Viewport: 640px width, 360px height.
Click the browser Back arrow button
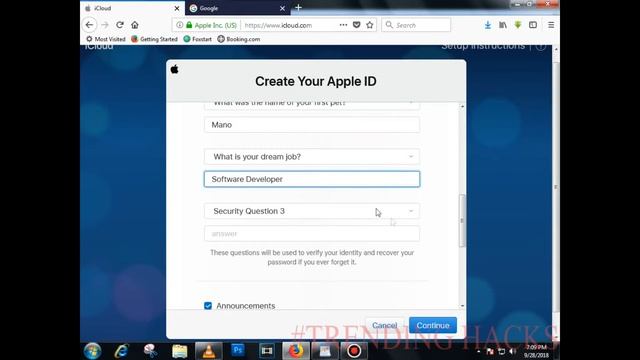[89, 25]
